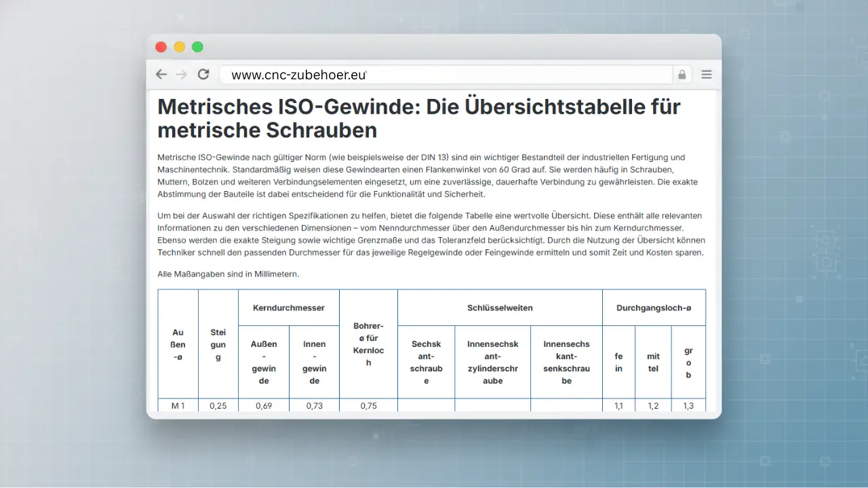This screenshot has height=488, width=868.
Task: Click the browser forward arrow
Action: (x=181, y=75)
